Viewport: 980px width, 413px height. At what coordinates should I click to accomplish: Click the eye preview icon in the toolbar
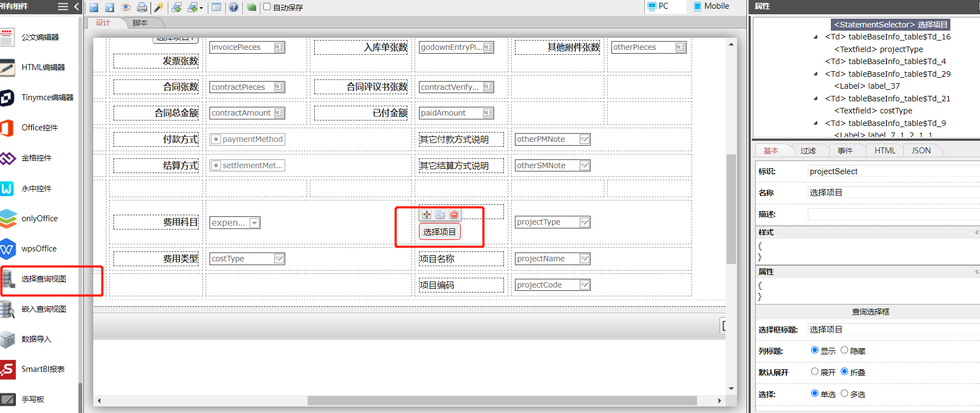pos(126,8)
